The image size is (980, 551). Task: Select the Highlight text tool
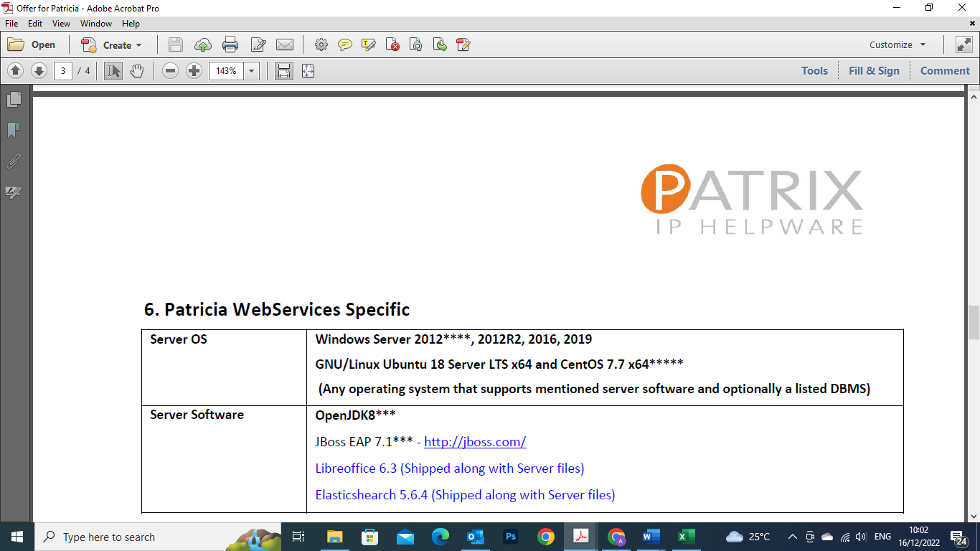369,44
